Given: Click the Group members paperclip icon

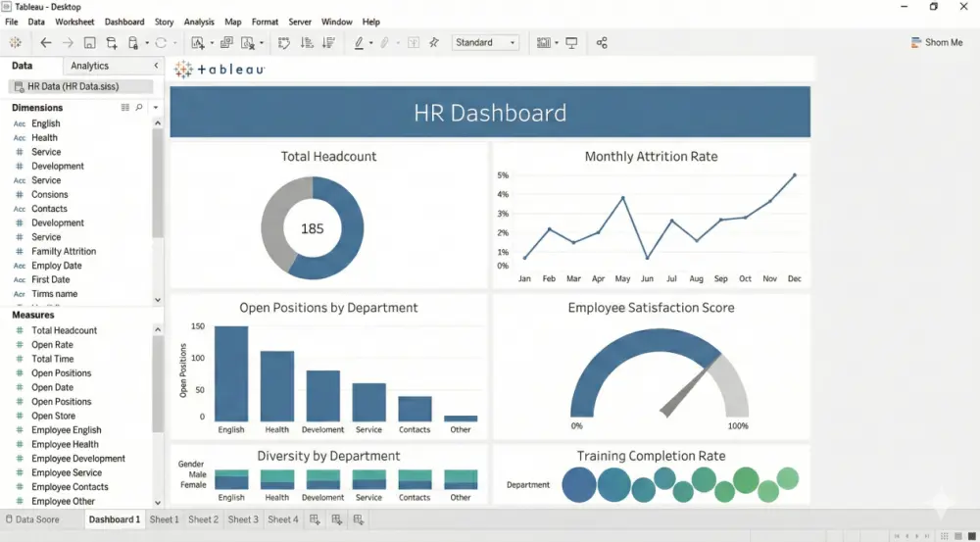Looking at the screenshot, I should [384, 42].
